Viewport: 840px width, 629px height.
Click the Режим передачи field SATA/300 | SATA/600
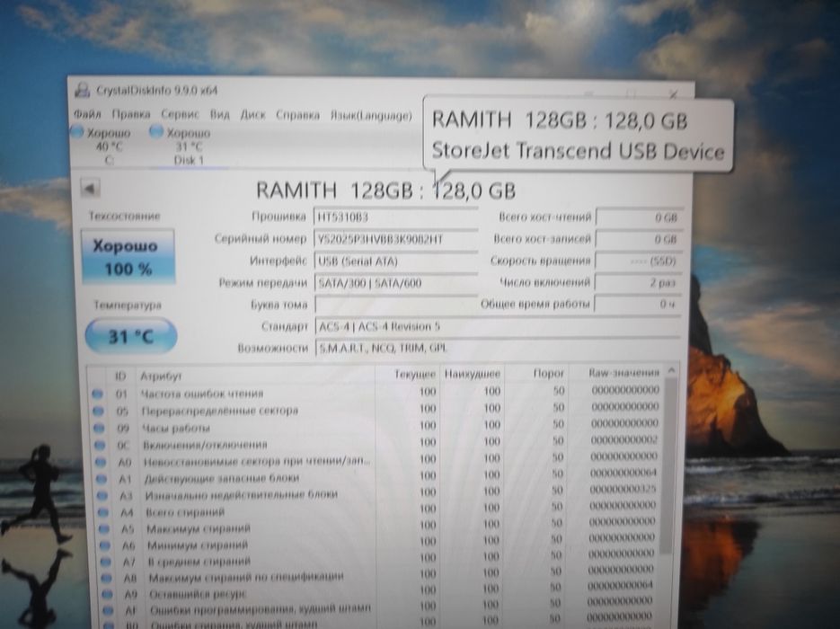click(x=396, y=283)
